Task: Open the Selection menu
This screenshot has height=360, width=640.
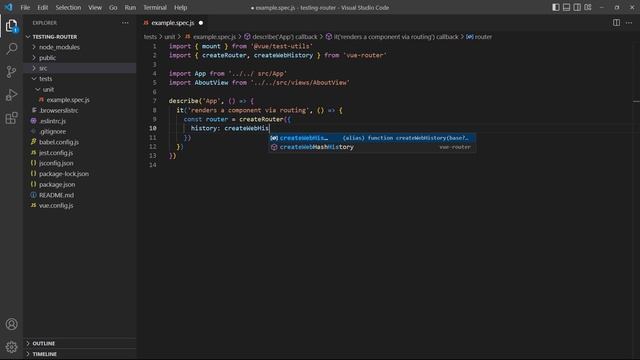Action: (68, 7)
